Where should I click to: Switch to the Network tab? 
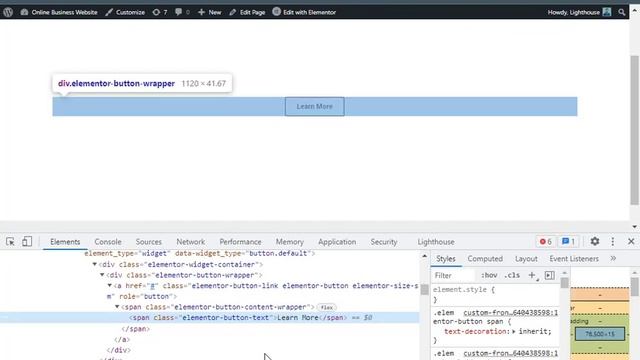(x=191, y=242)
